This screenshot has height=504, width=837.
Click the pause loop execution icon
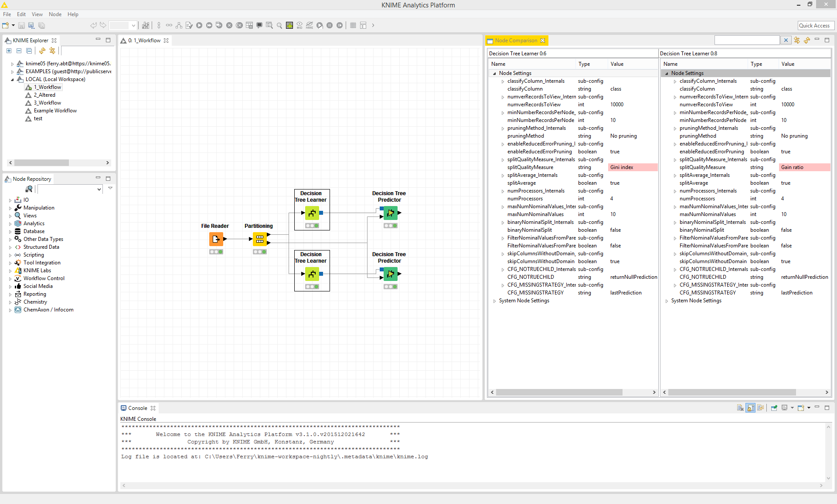330,25
